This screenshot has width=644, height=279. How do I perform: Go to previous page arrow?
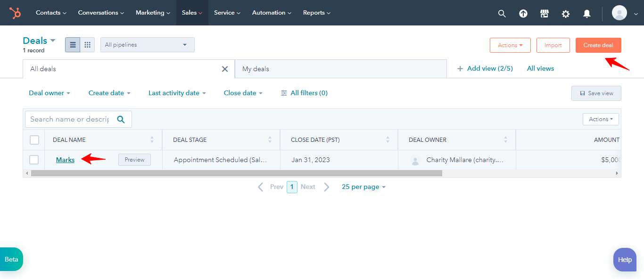click(260, 187)
